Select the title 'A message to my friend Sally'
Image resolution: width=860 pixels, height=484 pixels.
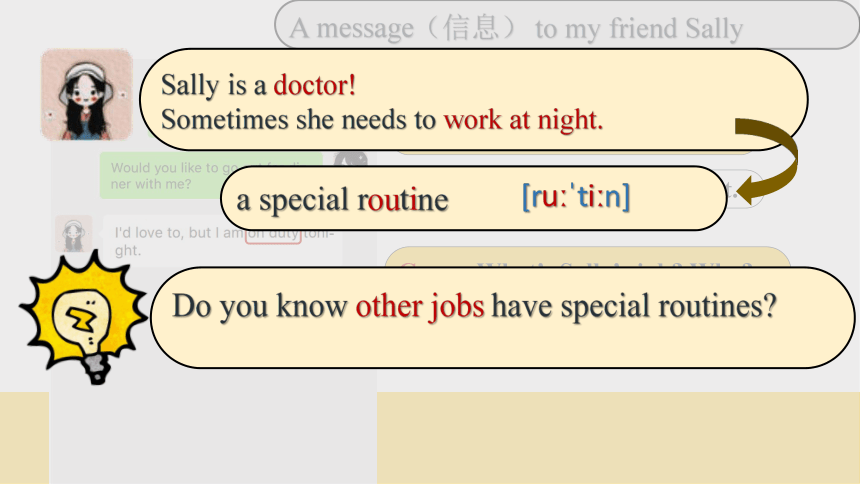(516, 29)
